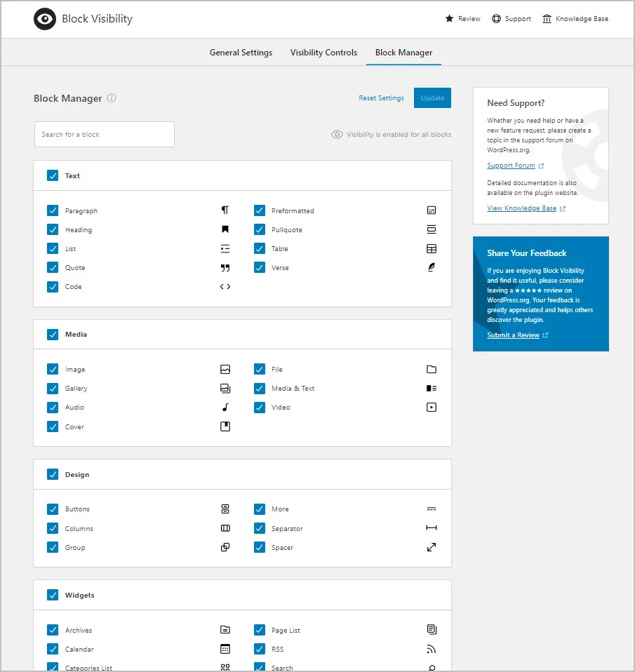Click the Table block grid icon

[x=432, y=249]
